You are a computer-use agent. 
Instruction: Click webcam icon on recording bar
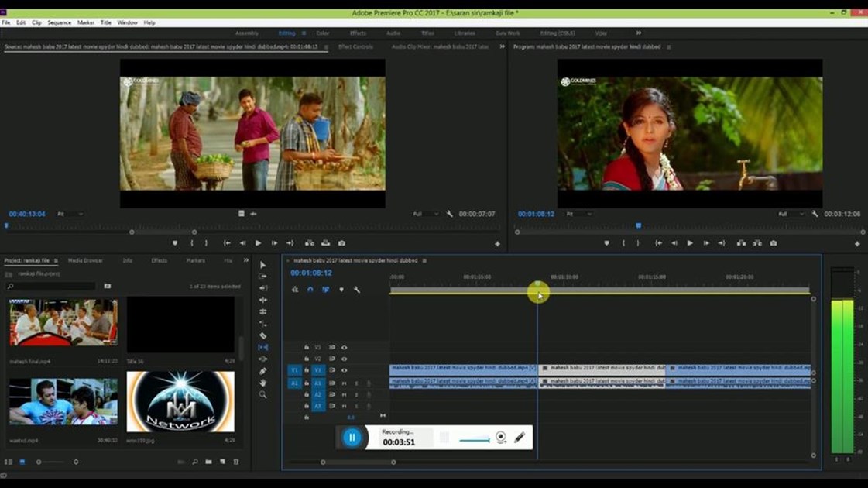coord(501,438)
